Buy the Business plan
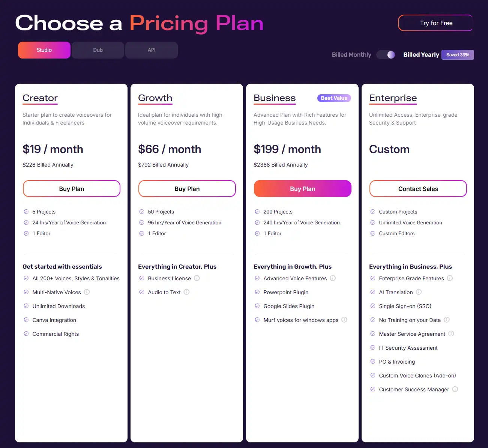This screenshot has width=488, height=448. [302, 188]
